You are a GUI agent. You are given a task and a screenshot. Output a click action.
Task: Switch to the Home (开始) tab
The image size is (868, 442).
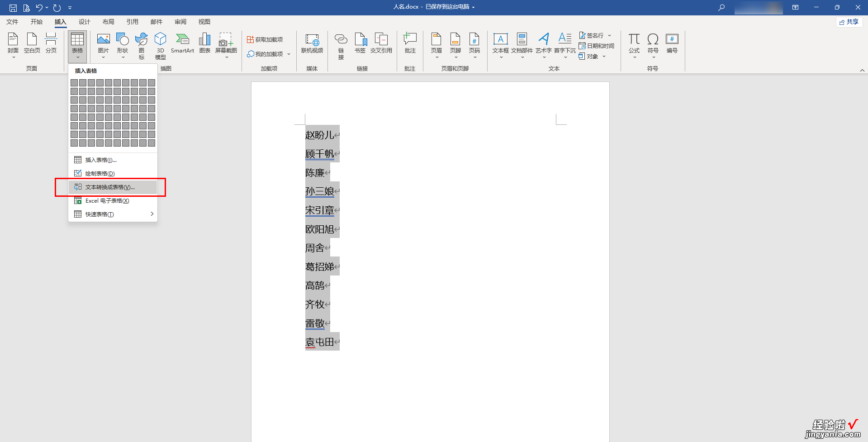pos(37,22)
